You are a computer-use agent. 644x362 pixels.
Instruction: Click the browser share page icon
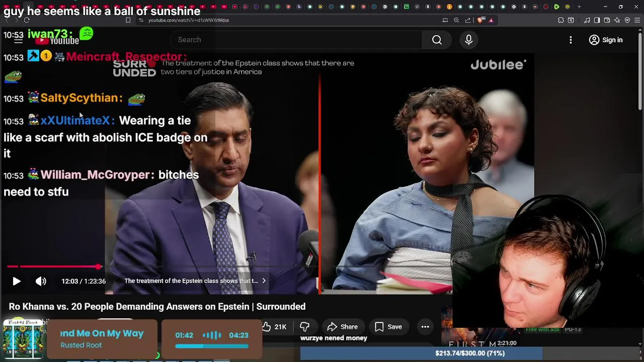tap(468, 20)
